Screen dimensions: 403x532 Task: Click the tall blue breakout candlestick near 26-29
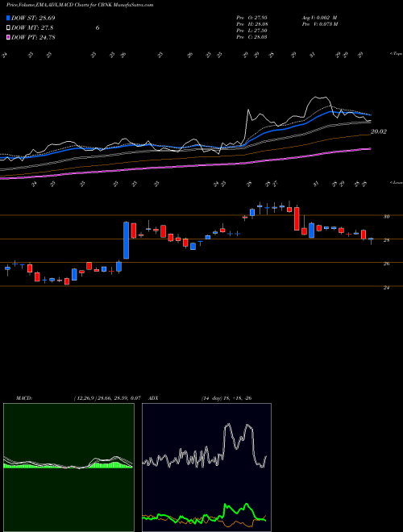pos(126,240)
